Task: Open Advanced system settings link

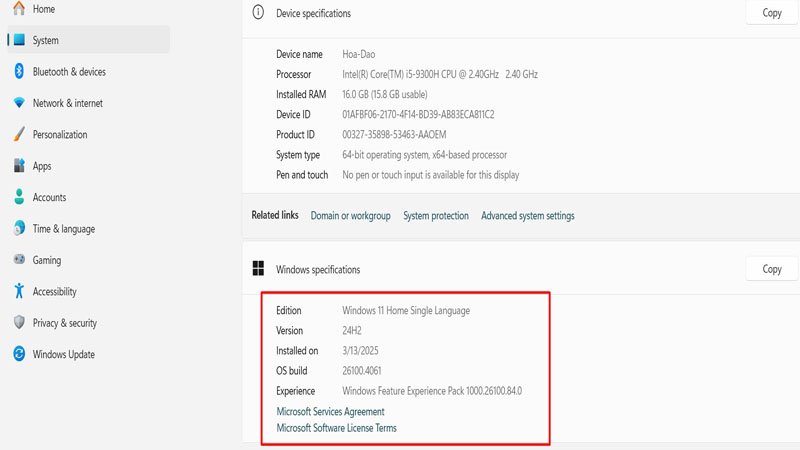Action: (x=528, y=216)
